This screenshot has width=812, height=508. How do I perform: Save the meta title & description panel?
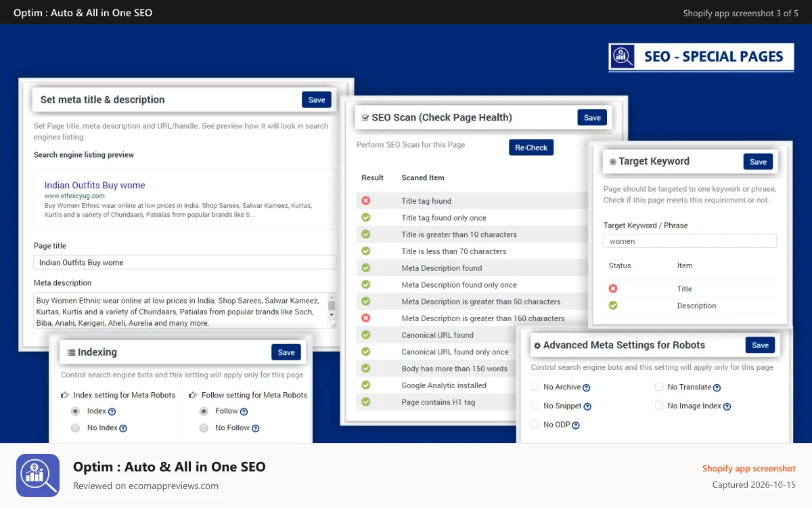[x=317, y=100]
